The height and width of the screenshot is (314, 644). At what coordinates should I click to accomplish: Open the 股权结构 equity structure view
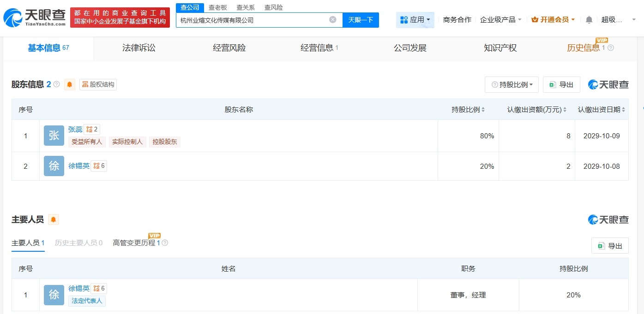[x=97, y=84]
